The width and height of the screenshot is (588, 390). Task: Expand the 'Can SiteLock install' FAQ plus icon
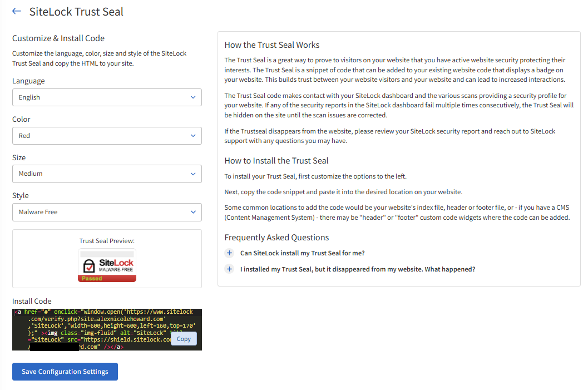click(x=229, y=253)
